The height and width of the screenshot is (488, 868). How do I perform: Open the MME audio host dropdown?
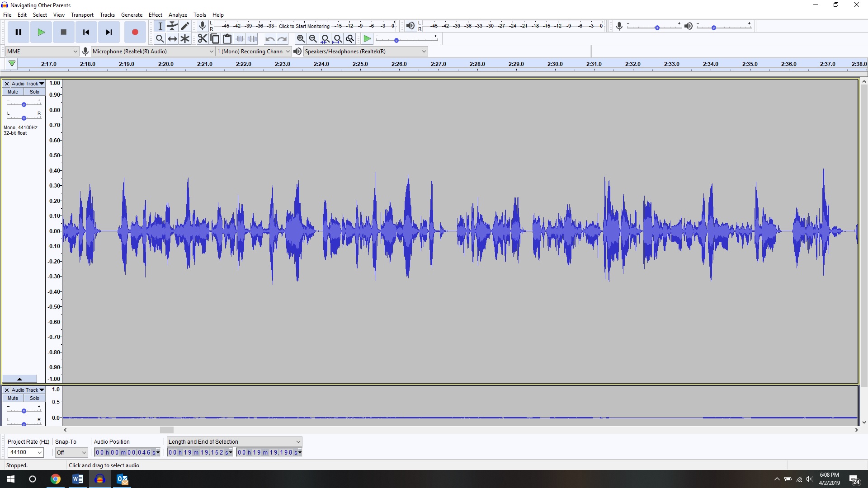click(x=42, y=51)
